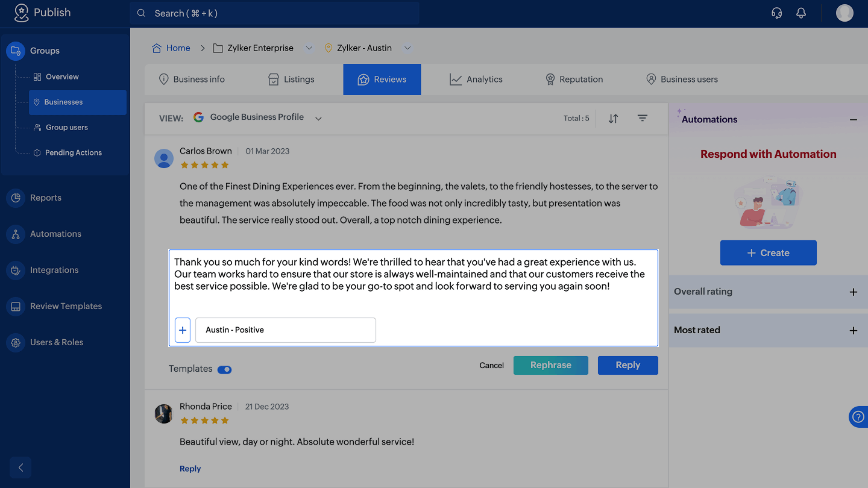This screenshot has width=868, height=488.
Task: Click the Publish logo icon
Action: point(21,13)
